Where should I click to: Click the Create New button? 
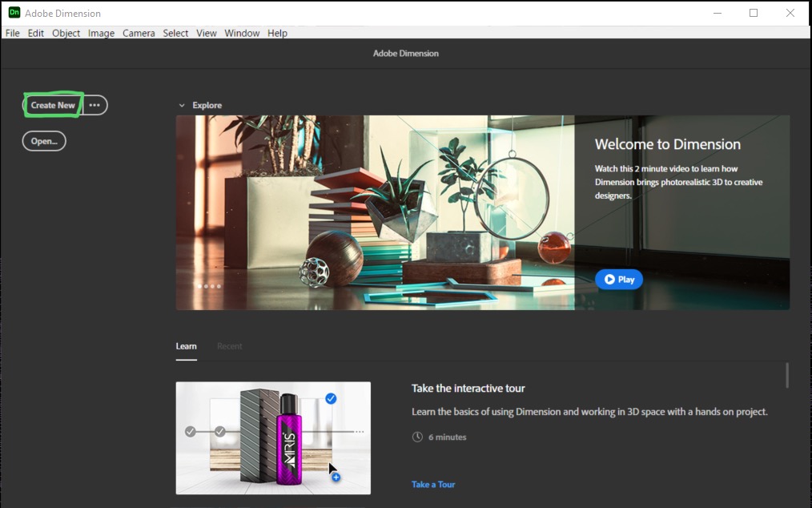pos(53,105)
